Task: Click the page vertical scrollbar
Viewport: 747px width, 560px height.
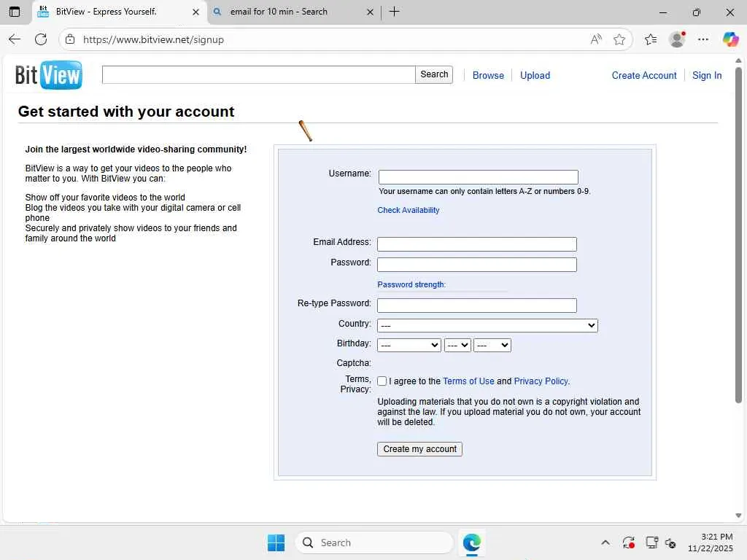Action: pos(738,235)
